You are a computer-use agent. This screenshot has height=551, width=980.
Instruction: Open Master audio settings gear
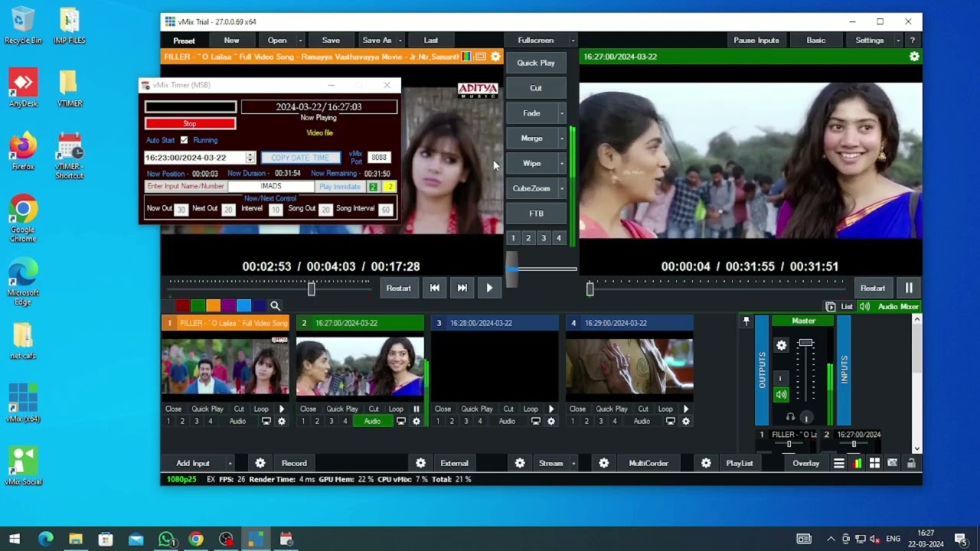(781, 346)
